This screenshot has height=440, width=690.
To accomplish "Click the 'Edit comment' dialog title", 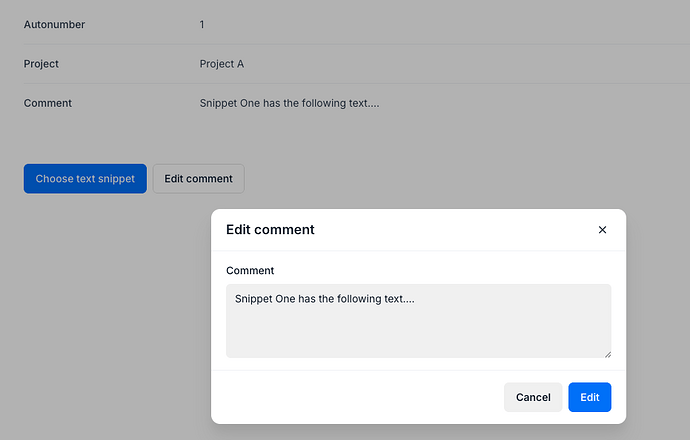I will 270,230.
